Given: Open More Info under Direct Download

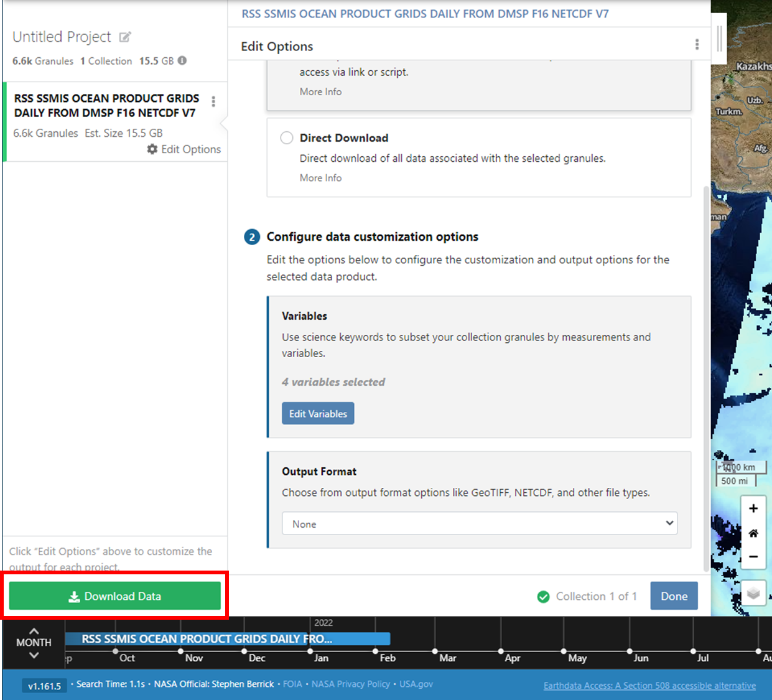Looking at the screenshot, I should click(x=320, y=178).
